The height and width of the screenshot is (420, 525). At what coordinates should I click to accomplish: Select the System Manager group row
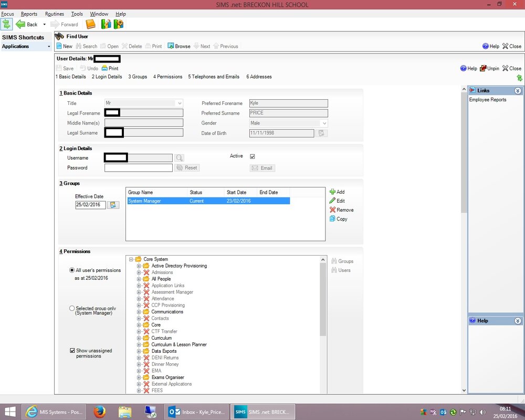(208, 201)
